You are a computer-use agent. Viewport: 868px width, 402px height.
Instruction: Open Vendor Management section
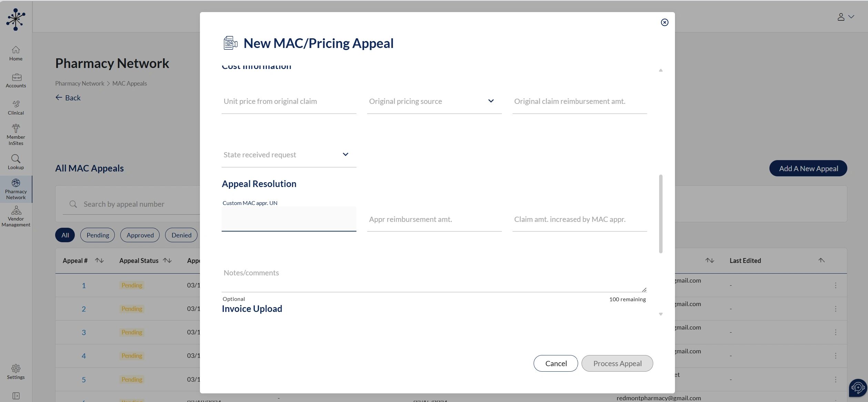[x=16, y=216]
